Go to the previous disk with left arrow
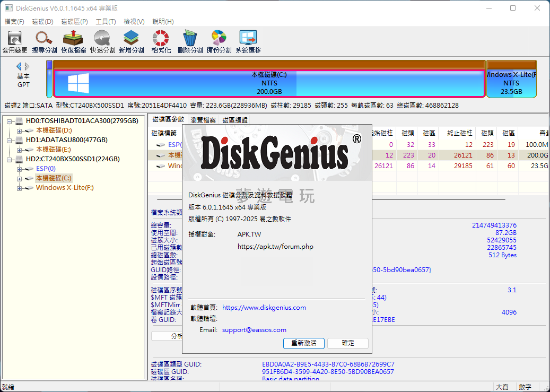Screen dimensions: 550x392 (x=19, y=66)
